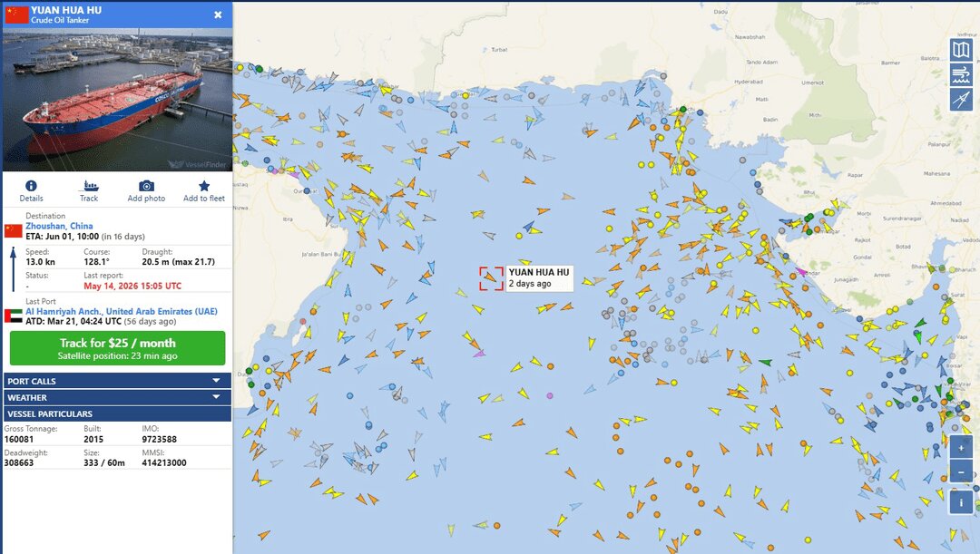Click the IMO number 9723588

(160, 439)
